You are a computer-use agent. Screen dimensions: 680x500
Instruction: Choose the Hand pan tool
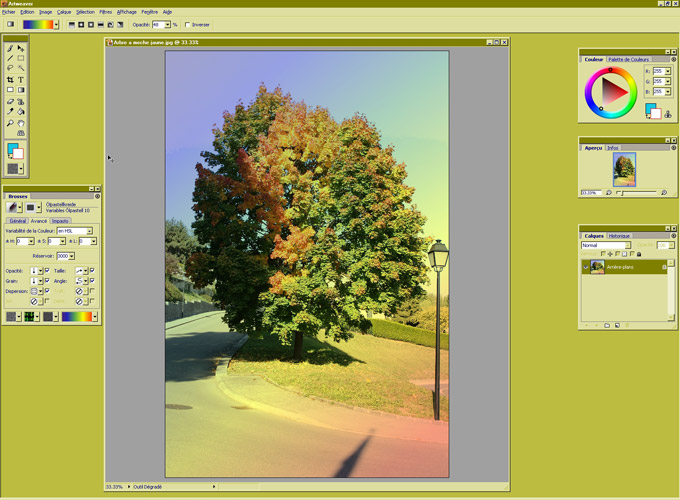tap(21, 123)
